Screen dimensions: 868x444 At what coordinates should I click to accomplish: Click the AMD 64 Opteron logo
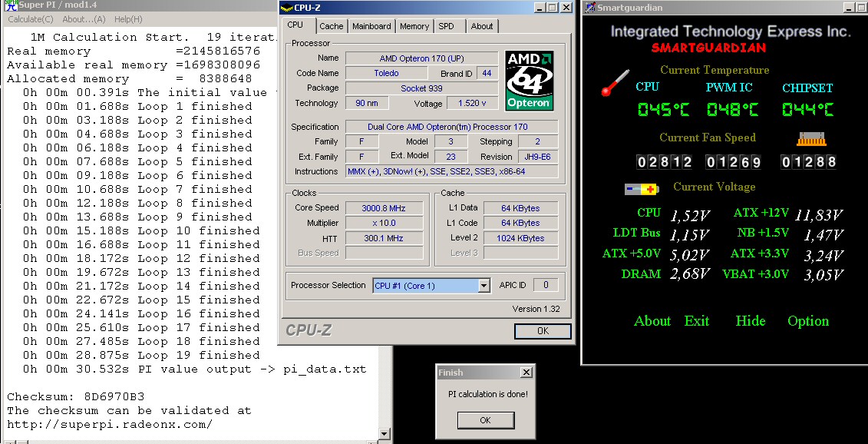[x=530, y=81]
